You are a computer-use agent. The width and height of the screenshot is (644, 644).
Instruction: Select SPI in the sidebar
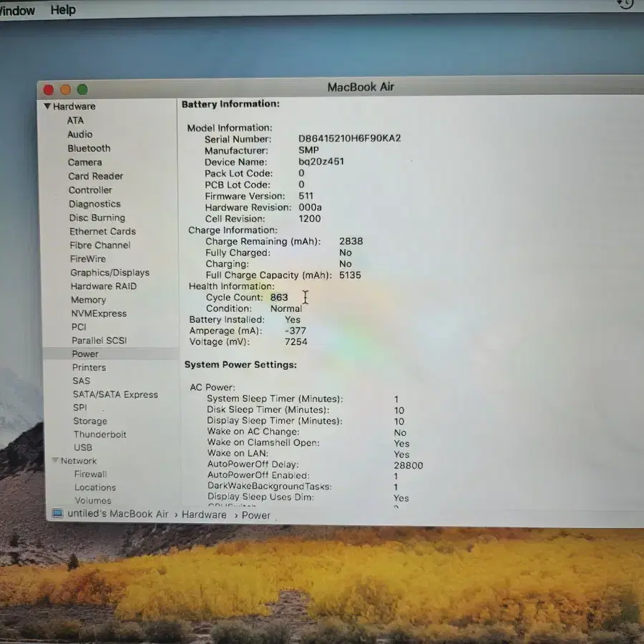80,407
